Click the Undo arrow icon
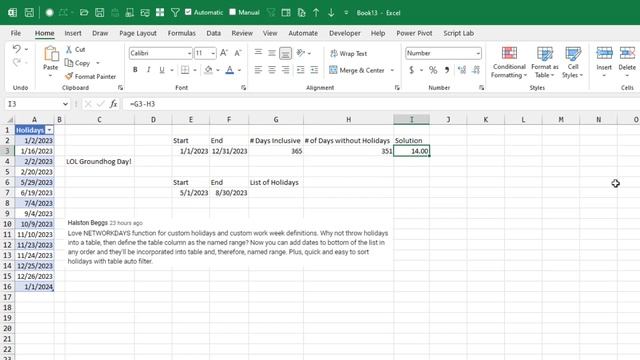The image size is (640, 360). pos(16,49)
